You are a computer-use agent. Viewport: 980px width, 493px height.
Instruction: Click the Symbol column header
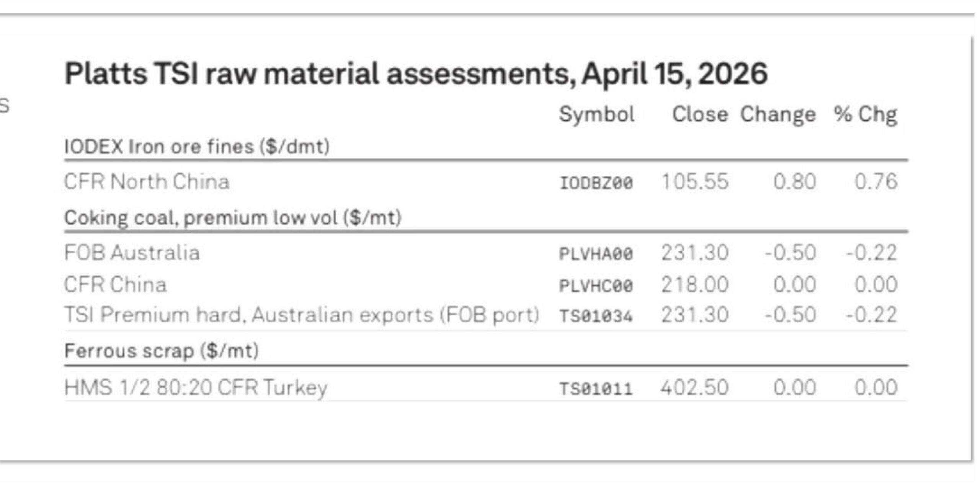coord(596,114)
